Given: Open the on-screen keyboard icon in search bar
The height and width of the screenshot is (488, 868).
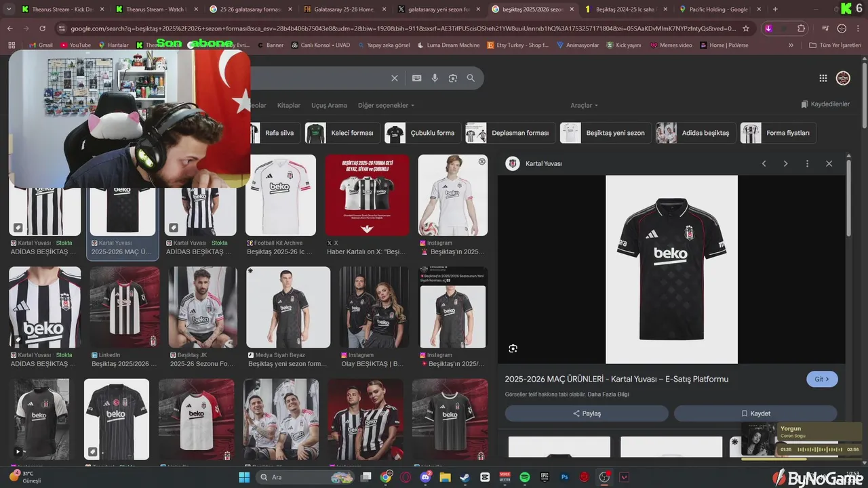Looking at the screenshot, I should click(417, 78).
